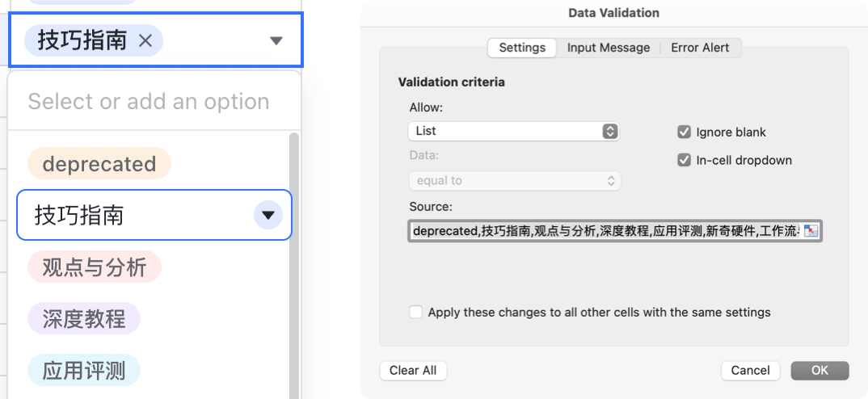Open the Allow dropdown set to List
The image size is (868, 399).
513,131
